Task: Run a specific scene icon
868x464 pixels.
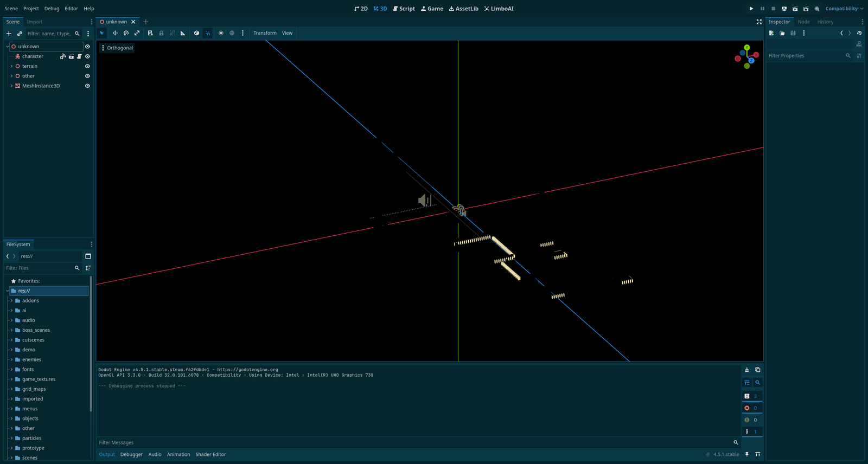Action: coord(806,9)
